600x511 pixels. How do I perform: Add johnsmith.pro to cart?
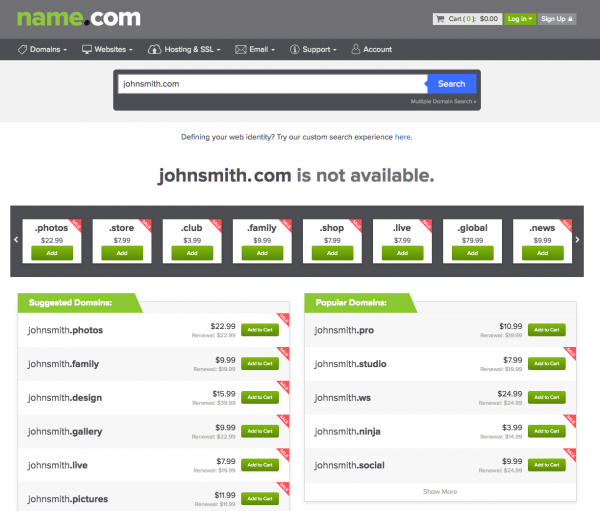547,330
